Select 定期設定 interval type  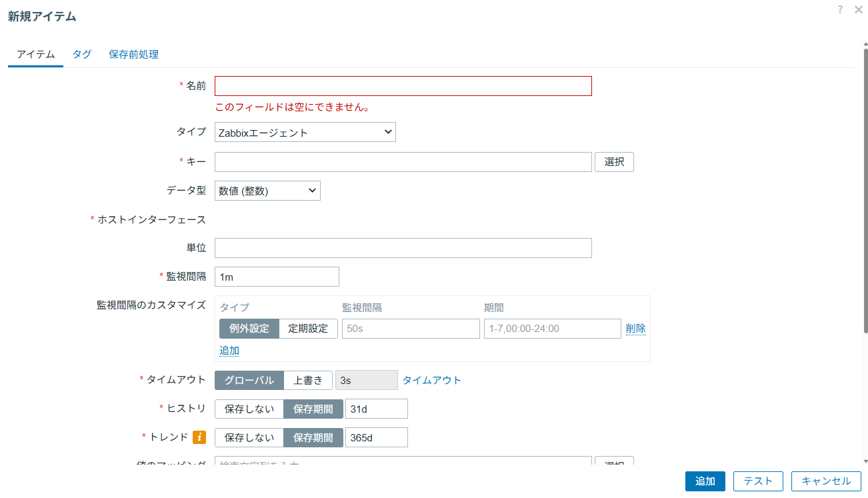pos(308,329)
